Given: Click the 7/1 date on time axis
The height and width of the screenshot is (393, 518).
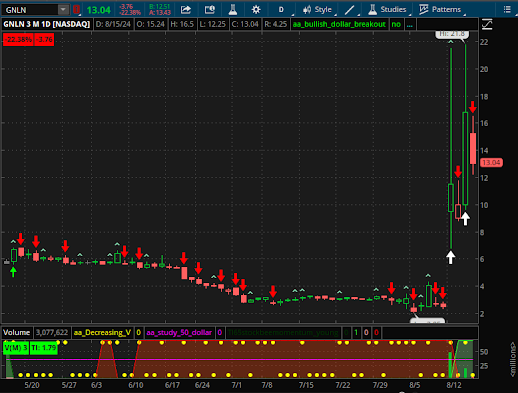Looking at the screenshot, I should click(x=237, y=385).
